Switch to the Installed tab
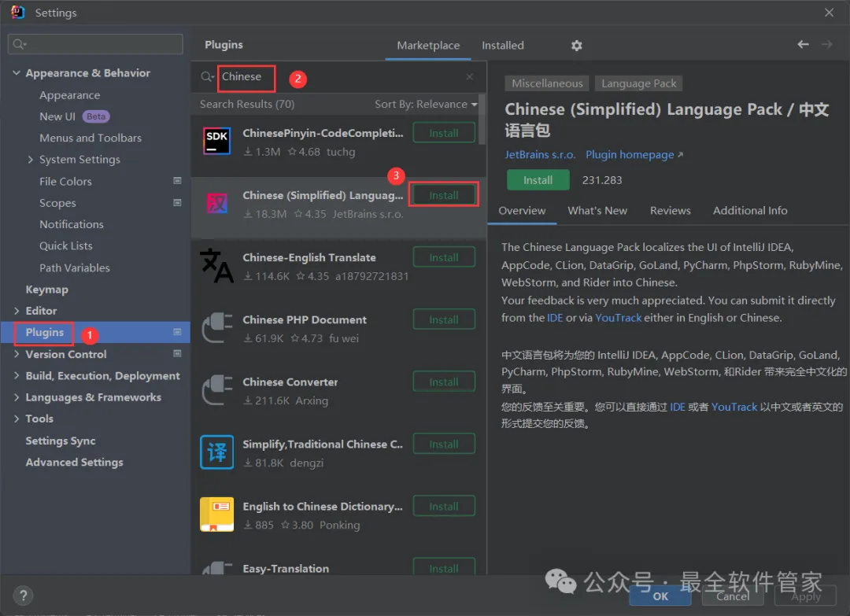 [x=502, y=46]
